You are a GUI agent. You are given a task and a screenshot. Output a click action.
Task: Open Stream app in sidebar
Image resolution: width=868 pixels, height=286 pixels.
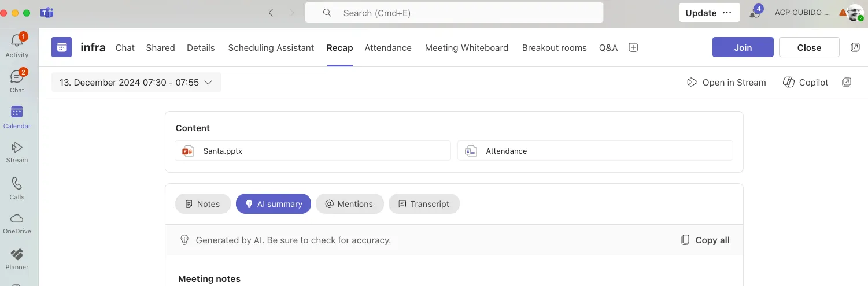17,152
